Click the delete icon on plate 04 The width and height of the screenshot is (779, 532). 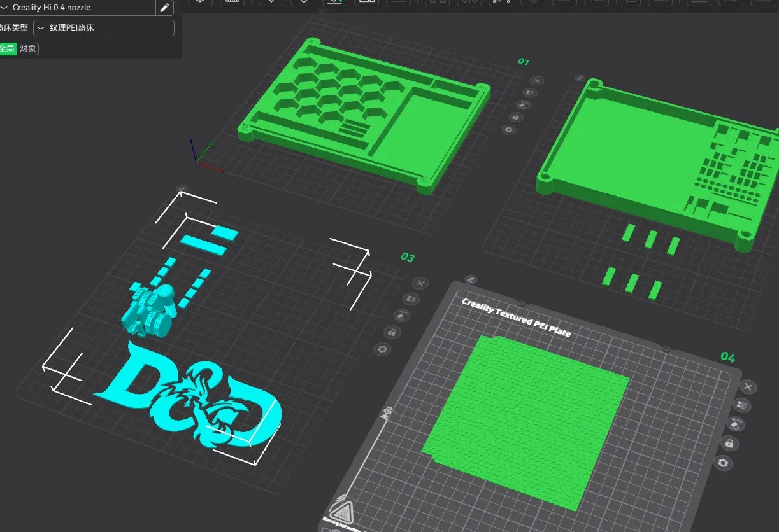click(747, 387)
